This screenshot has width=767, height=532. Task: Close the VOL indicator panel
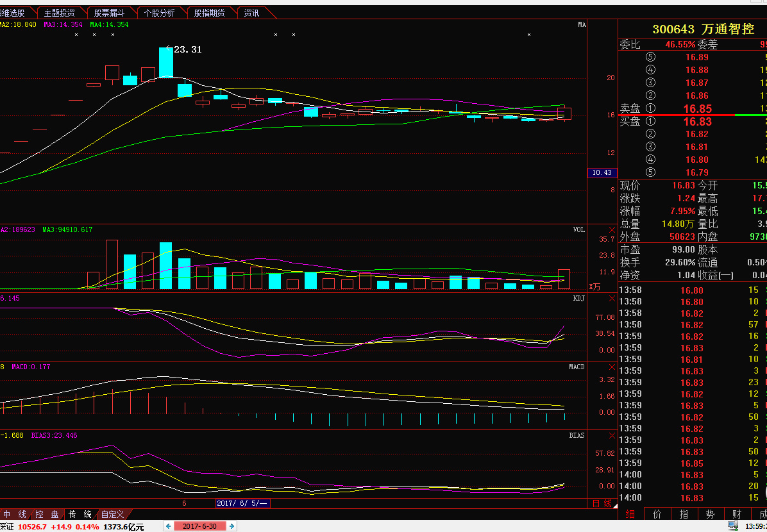611,229
